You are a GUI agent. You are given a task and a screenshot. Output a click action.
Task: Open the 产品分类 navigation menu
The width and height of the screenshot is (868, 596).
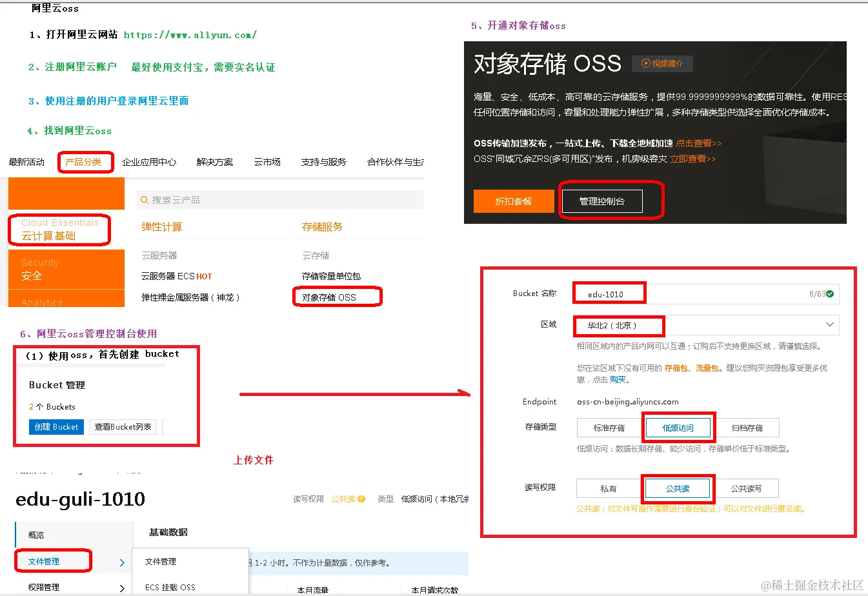click(83, 162)
